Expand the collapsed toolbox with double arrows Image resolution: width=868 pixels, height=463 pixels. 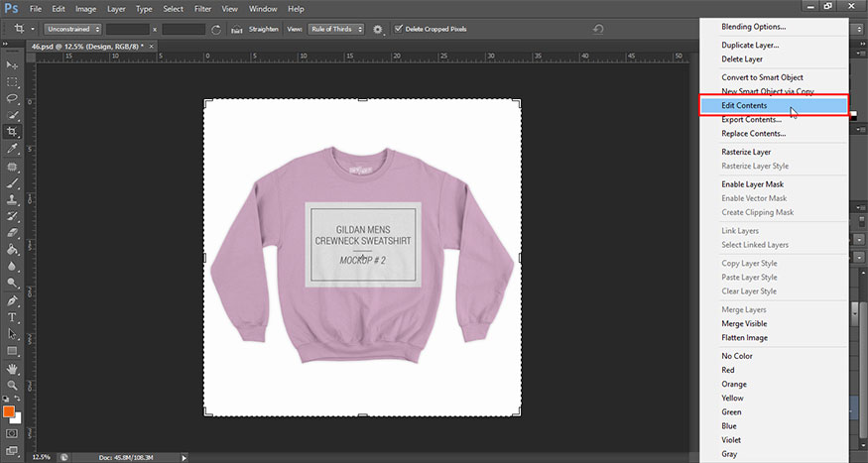point(6,45)
